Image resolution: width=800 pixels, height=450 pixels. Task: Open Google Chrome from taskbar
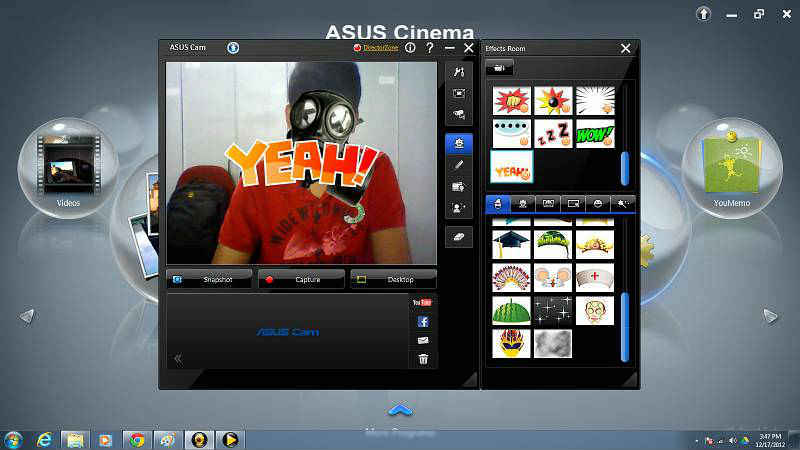coord(136,440)
